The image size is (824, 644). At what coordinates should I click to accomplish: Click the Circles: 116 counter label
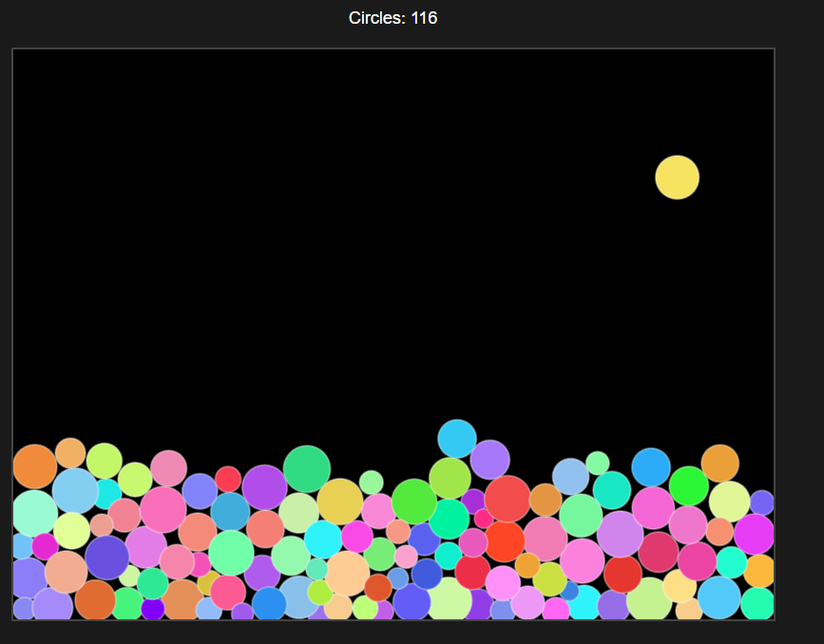[x=394, y=16]
